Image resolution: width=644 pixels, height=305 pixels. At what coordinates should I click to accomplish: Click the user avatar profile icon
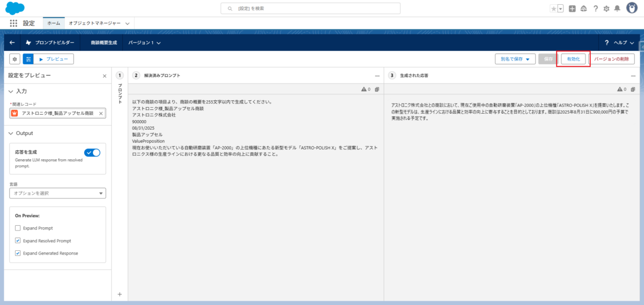[x=632, y=9]
